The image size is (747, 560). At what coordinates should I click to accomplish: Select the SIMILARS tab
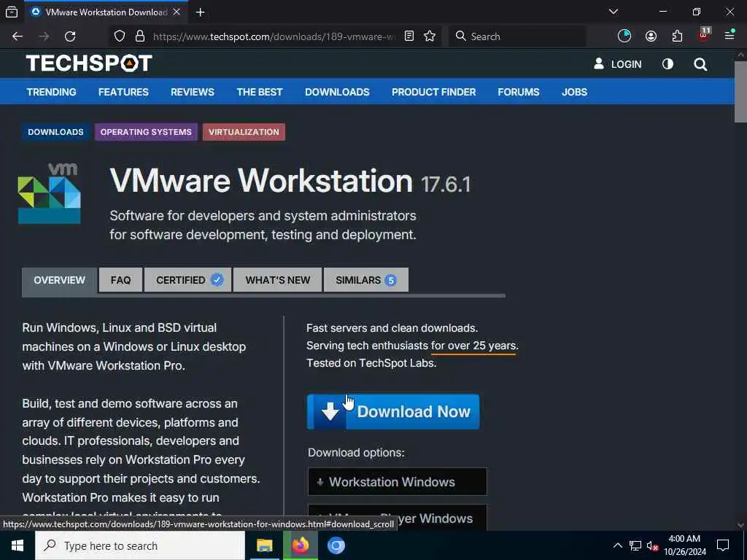366,280
